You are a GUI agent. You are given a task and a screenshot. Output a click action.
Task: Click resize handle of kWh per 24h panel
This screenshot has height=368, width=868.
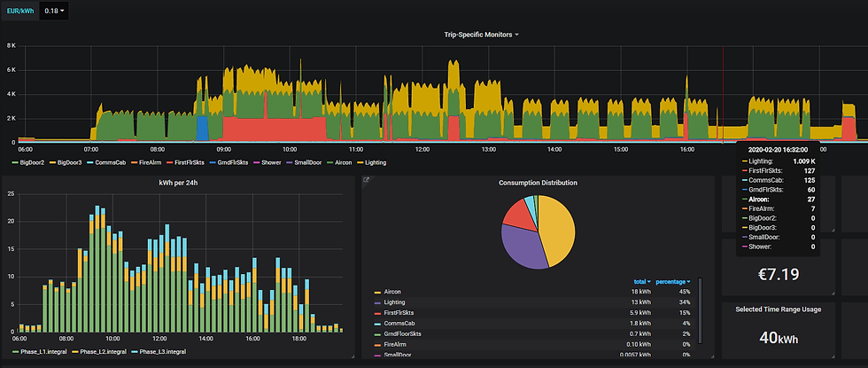point(353,356)
